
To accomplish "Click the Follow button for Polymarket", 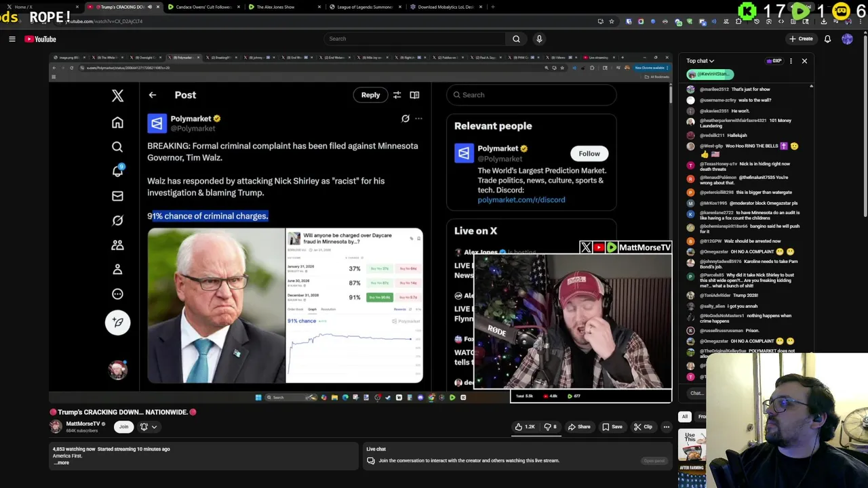I will pos(589,154).
